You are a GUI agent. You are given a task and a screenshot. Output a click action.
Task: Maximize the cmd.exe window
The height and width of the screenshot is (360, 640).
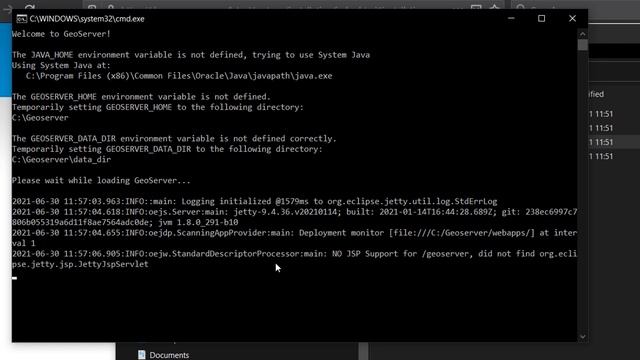click(541, 18)
